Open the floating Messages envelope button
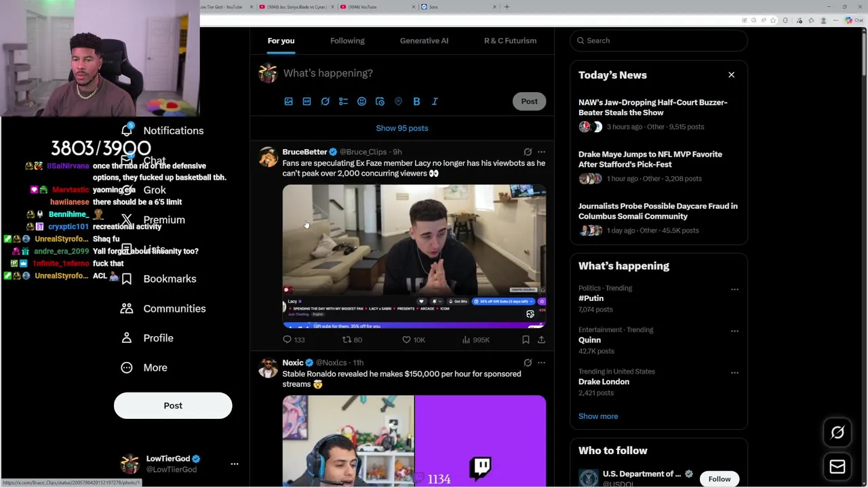The width and height of the screenshot is (868, 488). [x=837, y=466]
